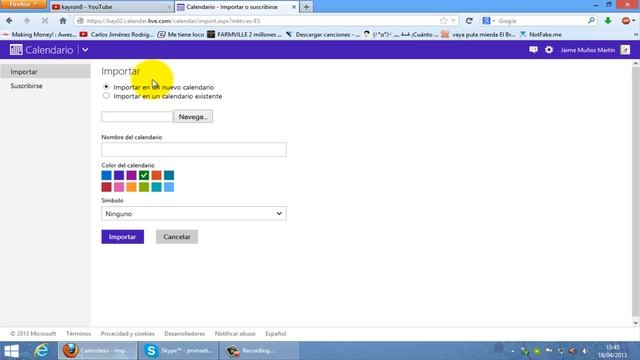
Task: Click the Cancelar button
Action: [177, 237]
